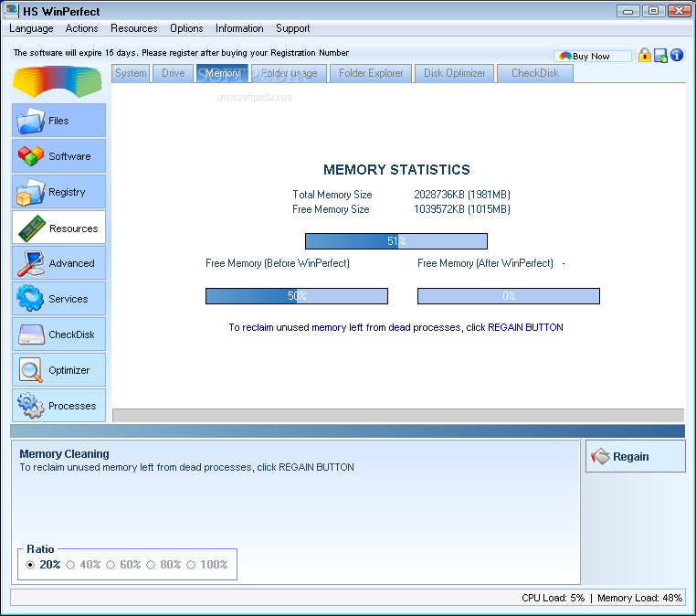Switch to the CheckDisk tab
Viewport: 696px width, 616px height.
click(535, 73)
